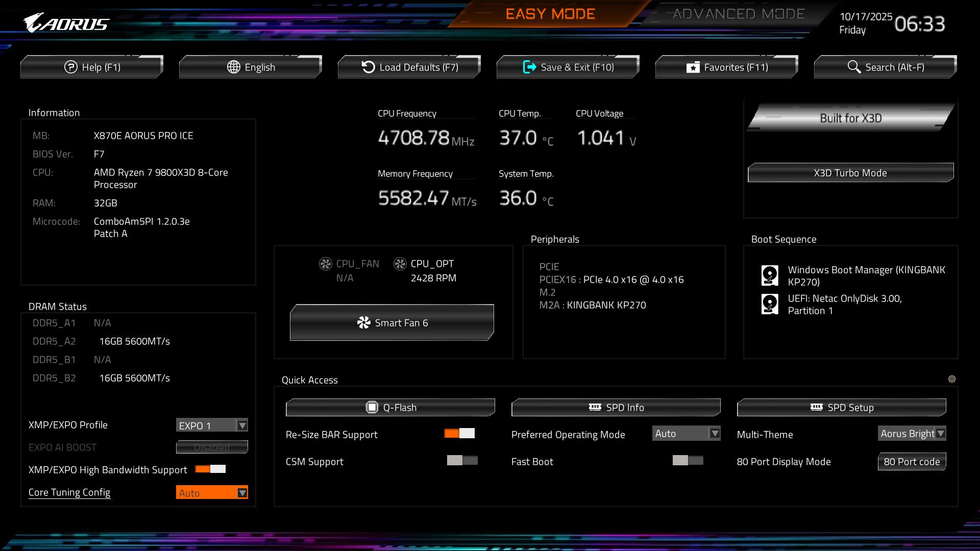Click the CPU_FAN fan icon
Image resolution: width=980 pixels, height=551 pixels.
325,264
